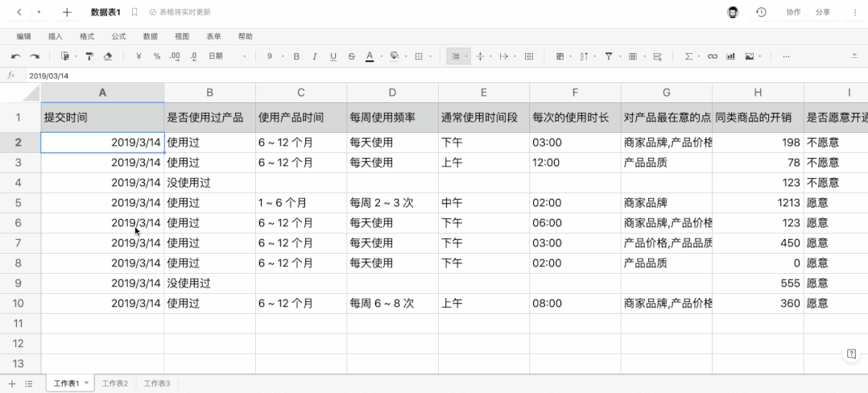
Task: Click the 协作 button
Action: 793,12
